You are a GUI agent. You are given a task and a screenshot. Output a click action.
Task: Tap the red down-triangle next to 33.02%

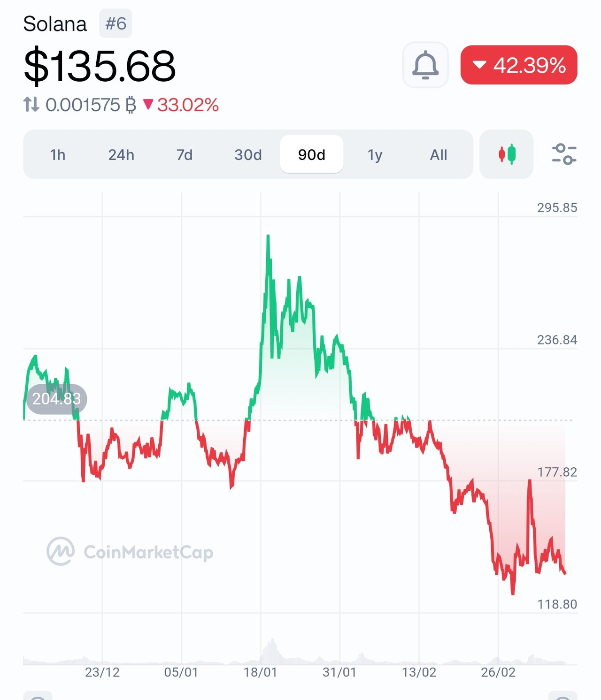coord(148,104)
